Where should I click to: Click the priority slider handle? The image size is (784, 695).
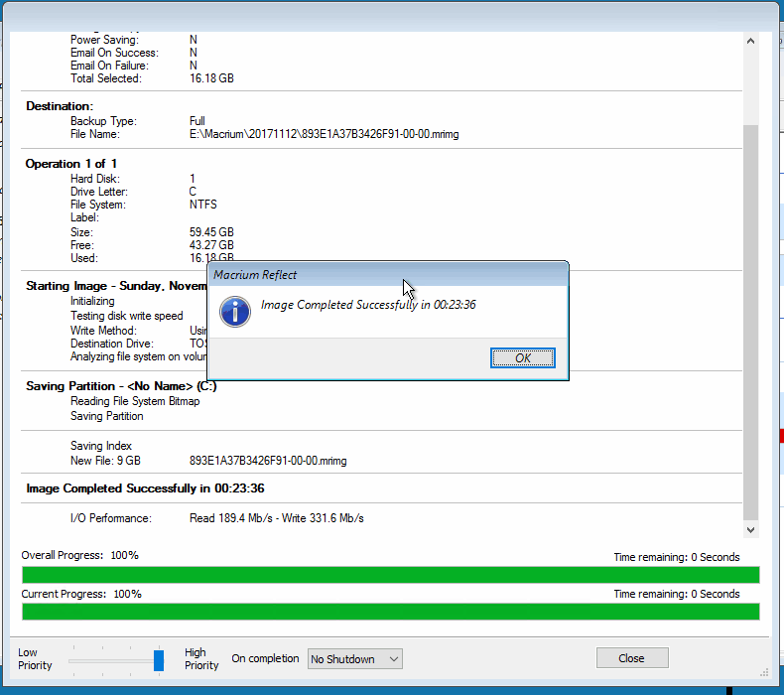point(159,660)
